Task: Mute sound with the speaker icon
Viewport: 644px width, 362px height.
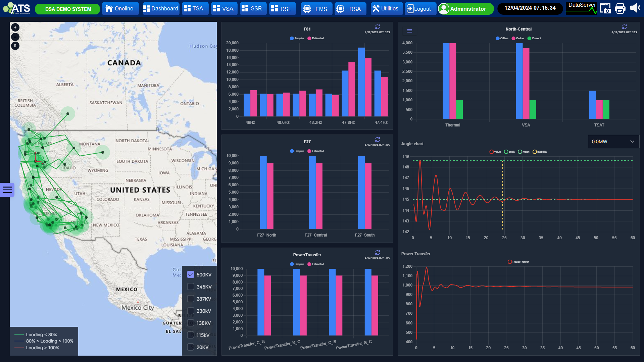Action: (635, 8)
